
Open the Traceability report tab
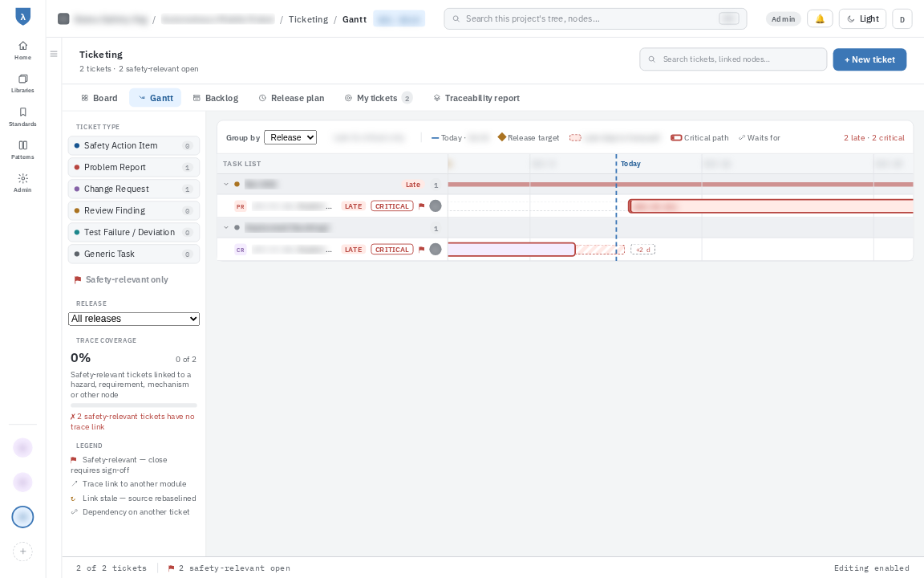(476, 98)
